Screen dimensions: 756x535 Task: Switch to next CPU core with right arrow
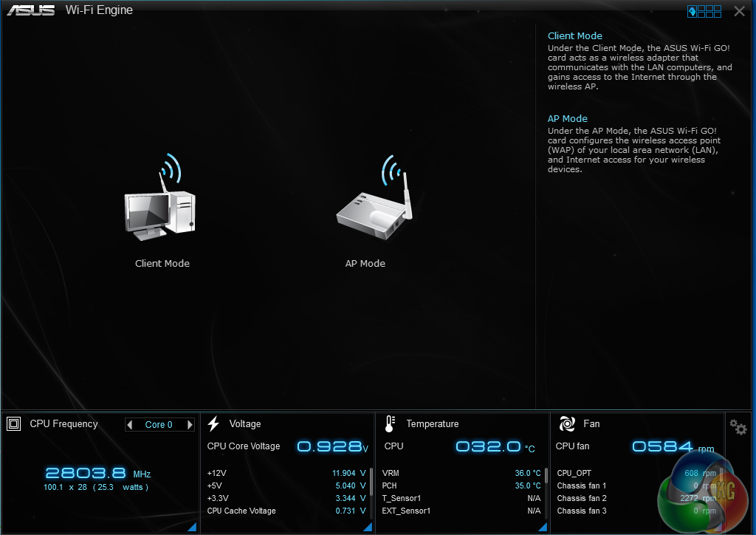pyautogui.click(x=190, y=424)
